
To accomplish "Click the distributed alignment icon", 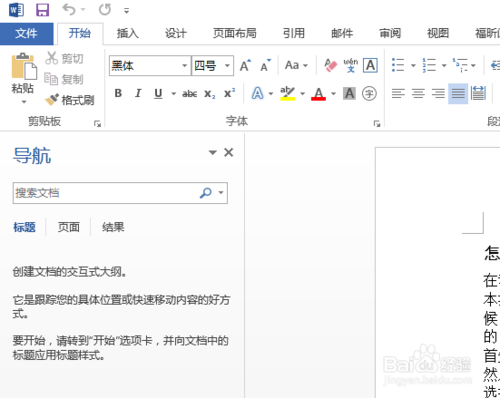I will pos(478,94).
